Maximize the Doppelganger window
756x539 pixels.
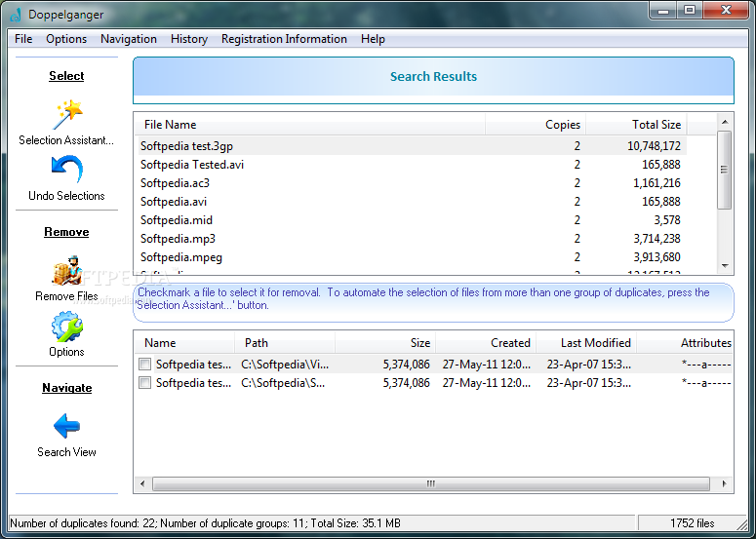(x=690, y=11)
